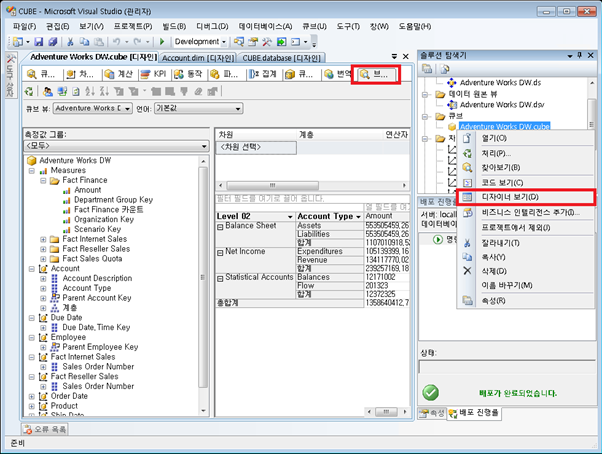Open the Account Type field dropdown arrow

coord(359,217)
